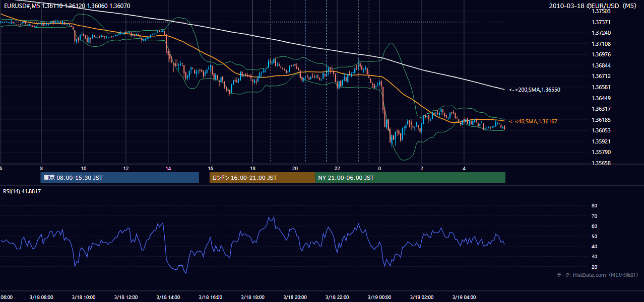Click hour label 12 under the price chart
644x302 pixels.
coord(126,168)
